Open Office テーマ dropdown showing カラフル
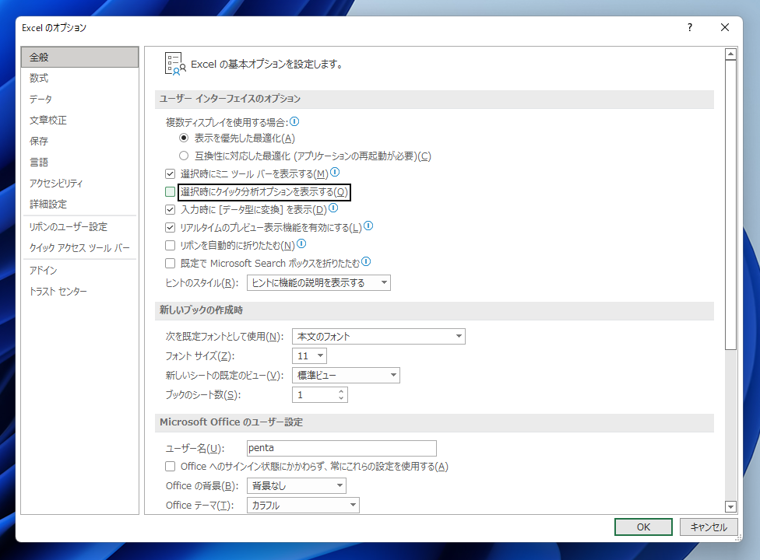 303,505
